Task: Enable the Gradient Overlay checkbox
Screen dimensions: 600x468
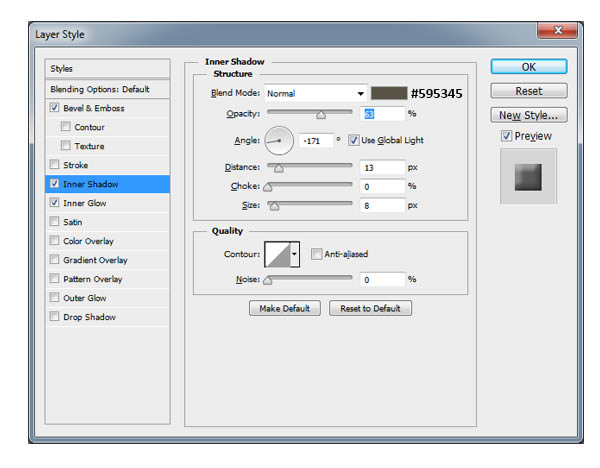Action: click(x=54, y=259)
